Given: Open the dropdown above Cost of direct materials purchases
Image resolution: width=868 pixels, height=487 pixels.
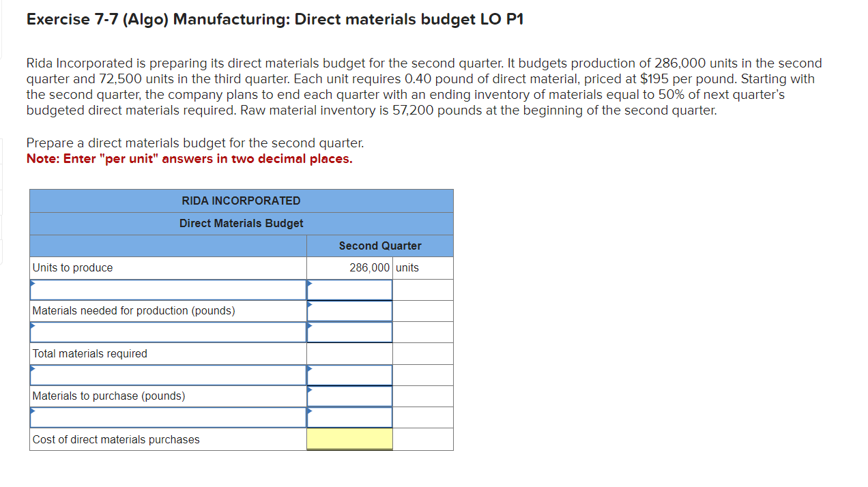Looking at the screenshot, I should point(167,417).
